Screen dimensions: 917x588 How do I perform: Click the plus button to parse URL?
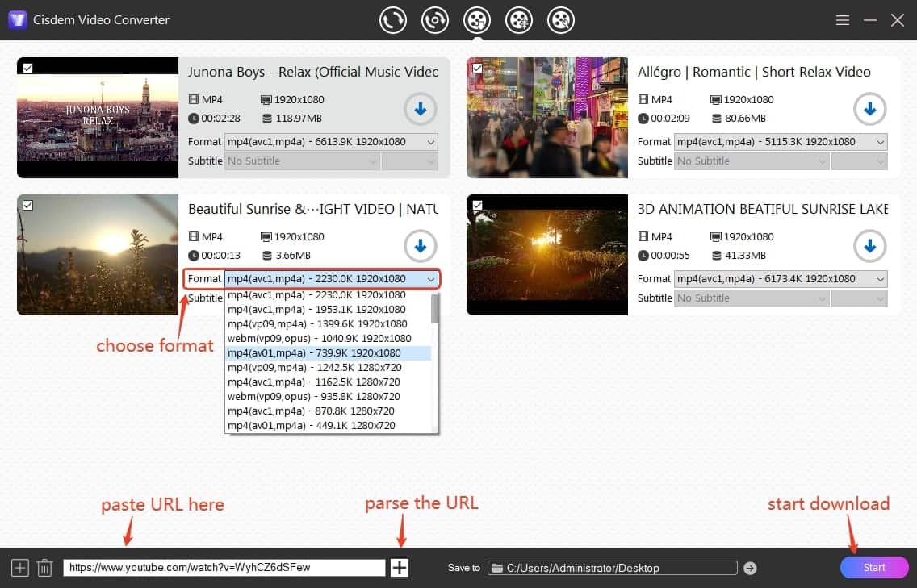(x=400, y=568)
